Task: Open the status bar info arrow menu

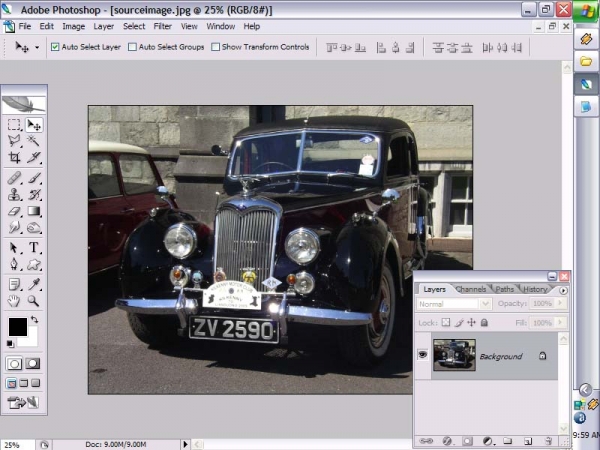Action: pos(185,444)
